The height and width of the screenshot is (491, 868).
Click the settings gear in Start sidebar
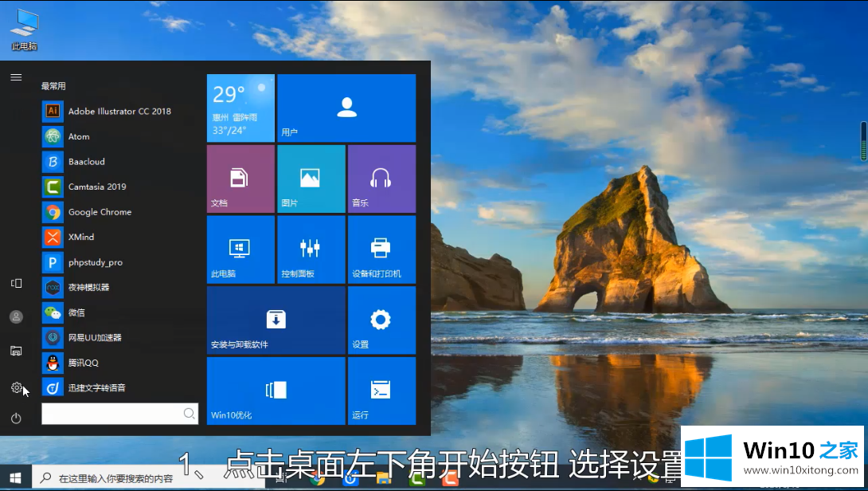point(17,387)
